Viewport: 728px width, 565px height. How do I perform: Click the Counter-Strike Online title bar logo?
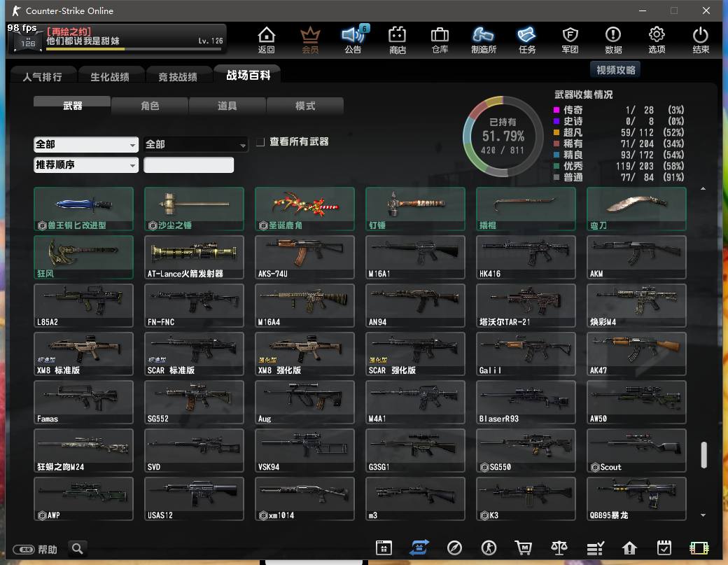(x=16, y=11)
